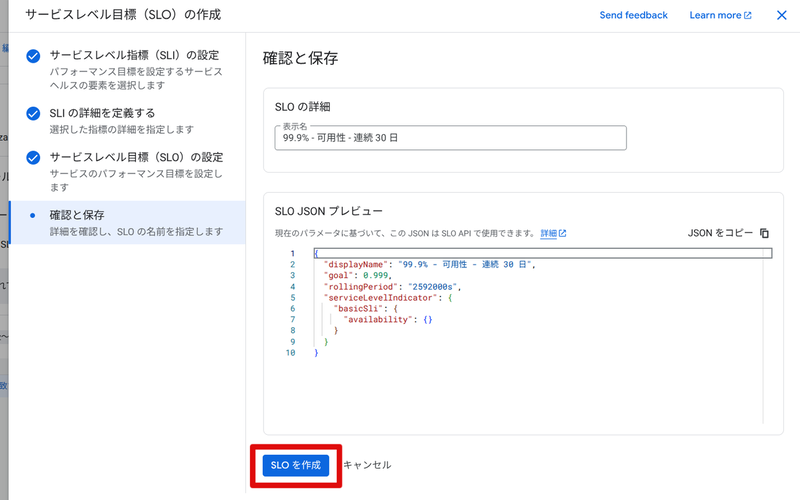The width and height of the screenshot is (800, 500).
Task: Open the 詳細 link in JSON preview
Action: (x=553, y=233)
